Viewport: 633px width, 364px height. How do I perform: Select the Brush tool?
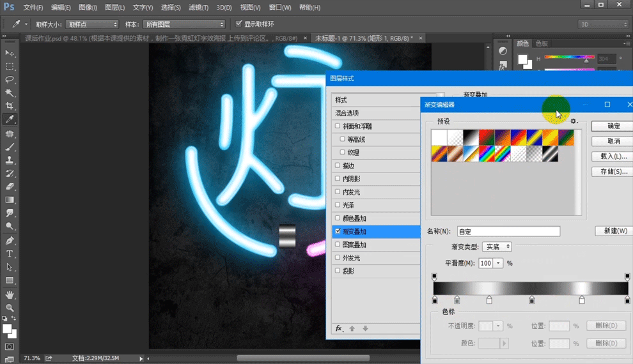click(x=10, y=147)
